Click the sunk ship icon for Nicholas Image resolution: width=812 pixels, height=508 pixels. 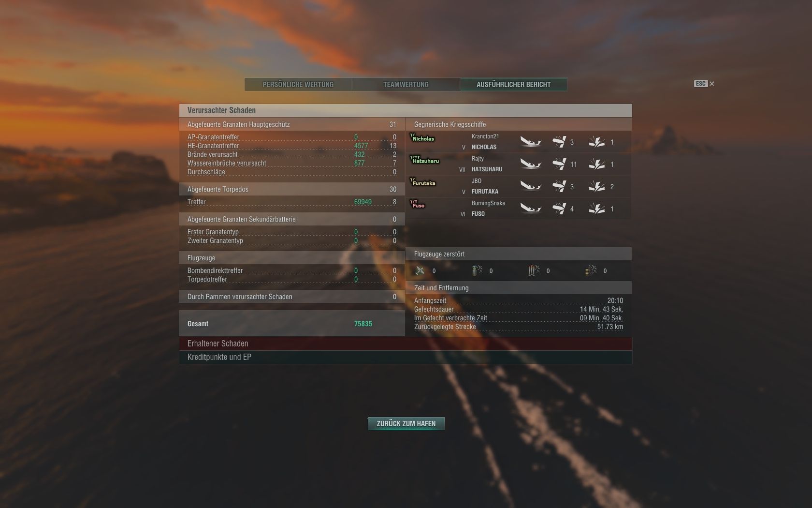coord(530,142)
